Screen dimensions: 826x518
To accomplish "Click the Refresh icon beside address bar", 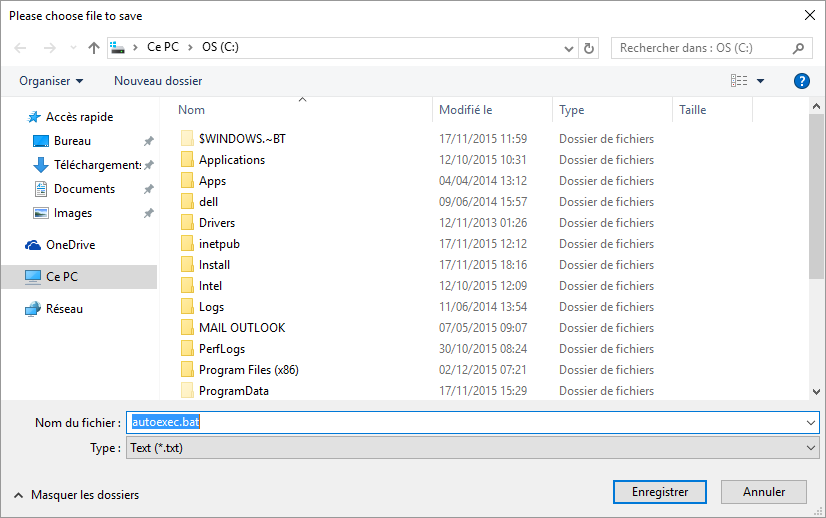I will (589, 48).
